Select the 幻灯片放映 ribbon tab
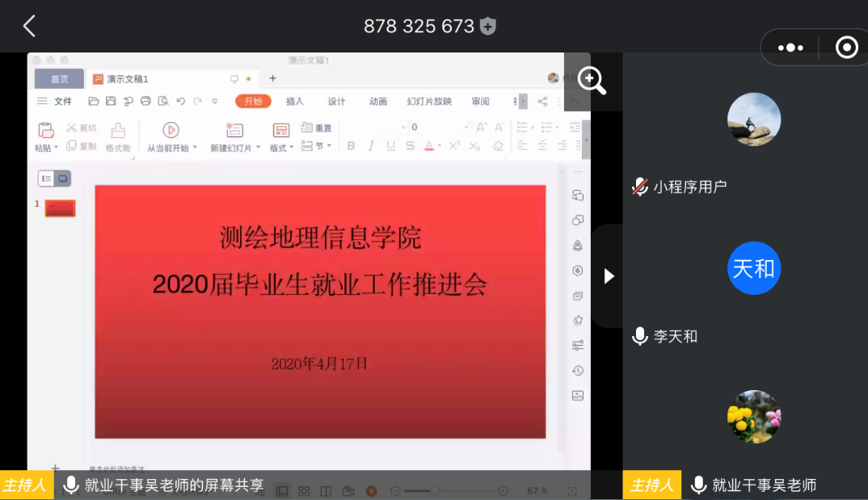 [429, 101]
